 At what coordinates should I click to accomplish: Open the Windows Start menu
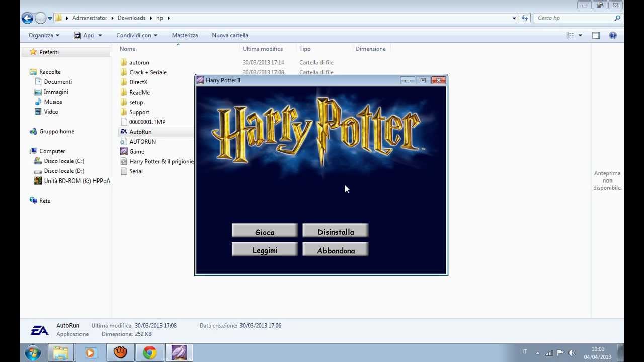tap(33, 353)
